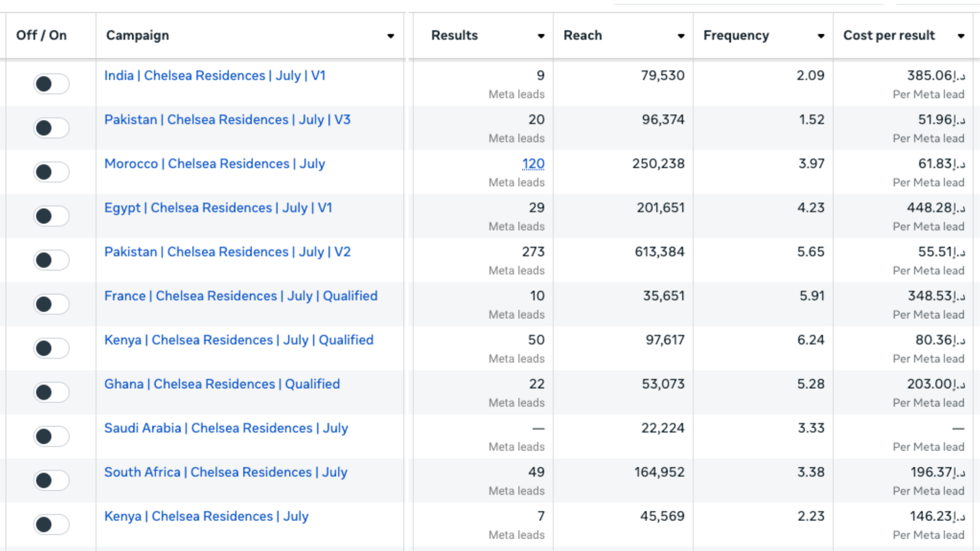The width and height of the screenshot is (980, 551).
Task: Open France Chelsea Residences Qualified campaign link
Action: pyautogui.click(x=241, y=296)
